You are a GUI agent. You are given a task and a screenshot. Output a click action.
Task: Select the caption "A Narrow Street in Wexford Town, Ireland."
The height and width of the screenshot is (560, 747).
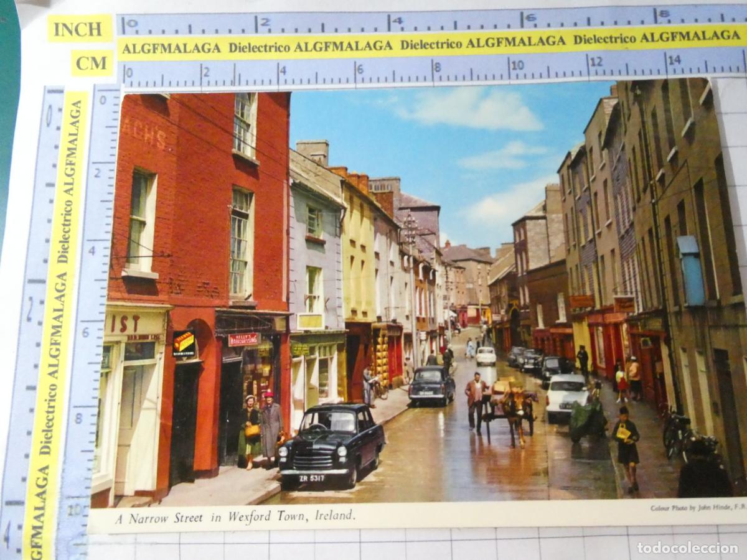[x=235, y=516]
